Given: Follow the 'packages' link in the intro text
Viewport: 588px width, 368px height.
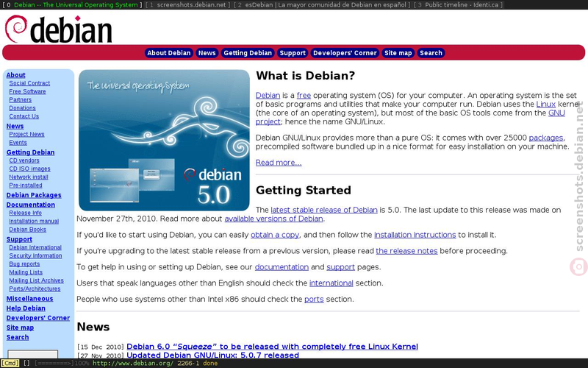Looking at the screenshot, I should click(x=546, y=138).
